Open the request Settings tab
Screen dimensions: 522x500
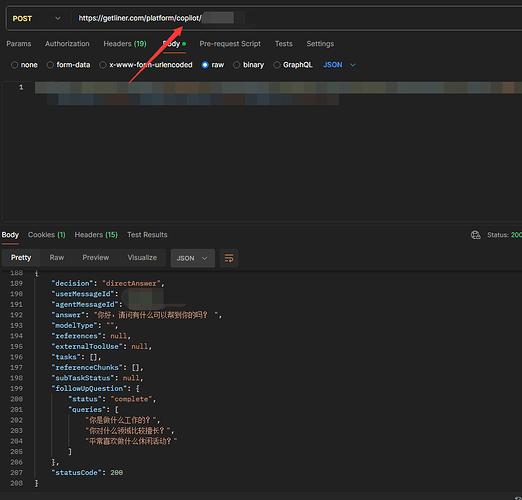[x=320, y=44]
